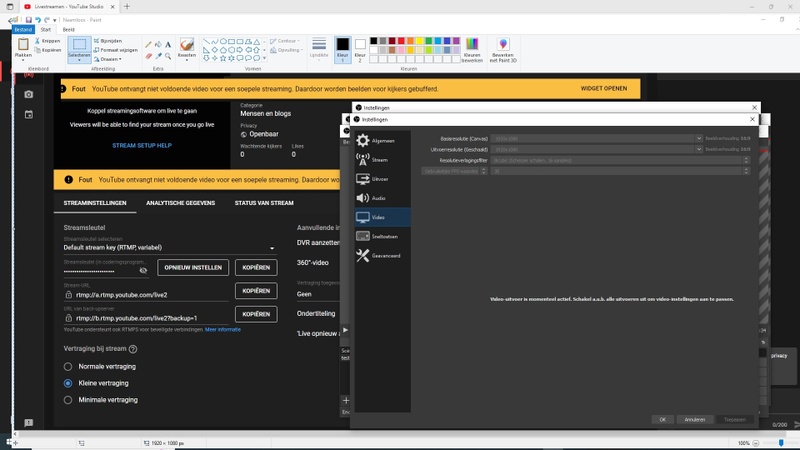The width and height of the screenshot is (800, 450).
Task: Click Kopiëren next to stream key
Action: pos(256,267)
